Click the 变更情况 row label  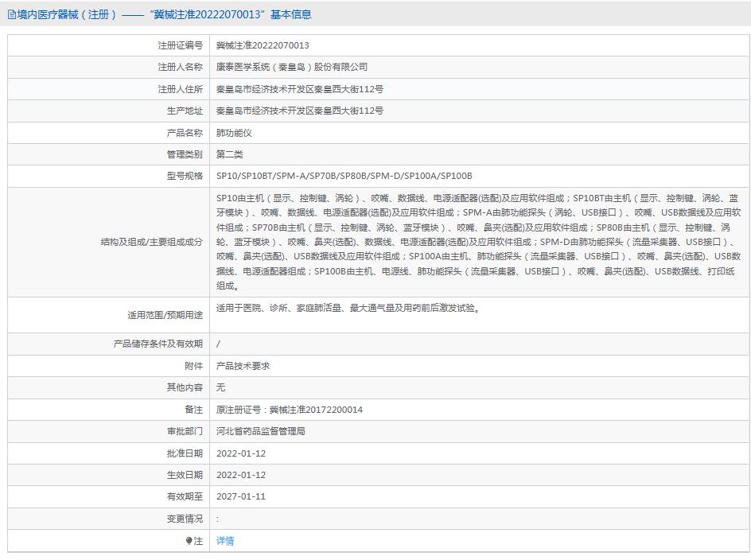pyautogui.click(x=184, y=519)
